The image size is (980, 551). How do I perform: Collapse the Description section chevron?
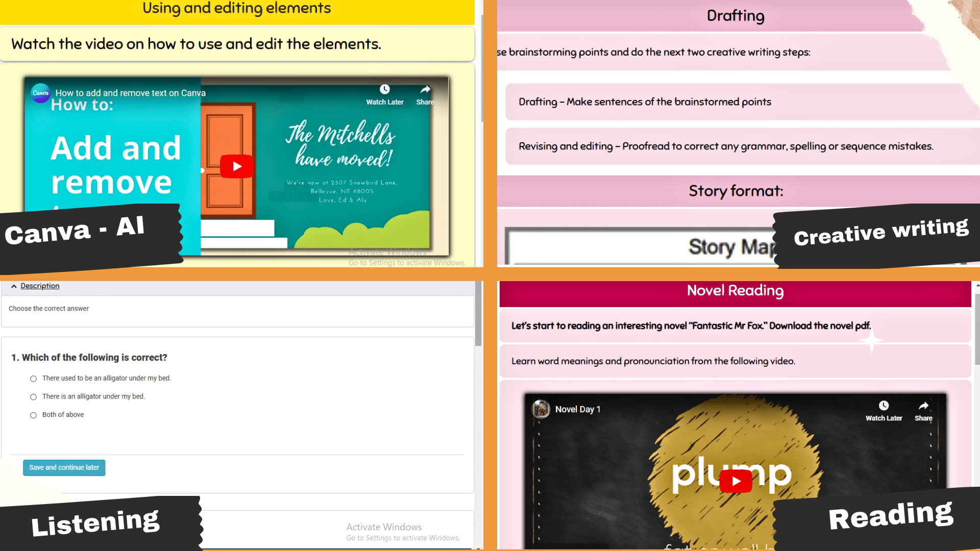[14, 286]
